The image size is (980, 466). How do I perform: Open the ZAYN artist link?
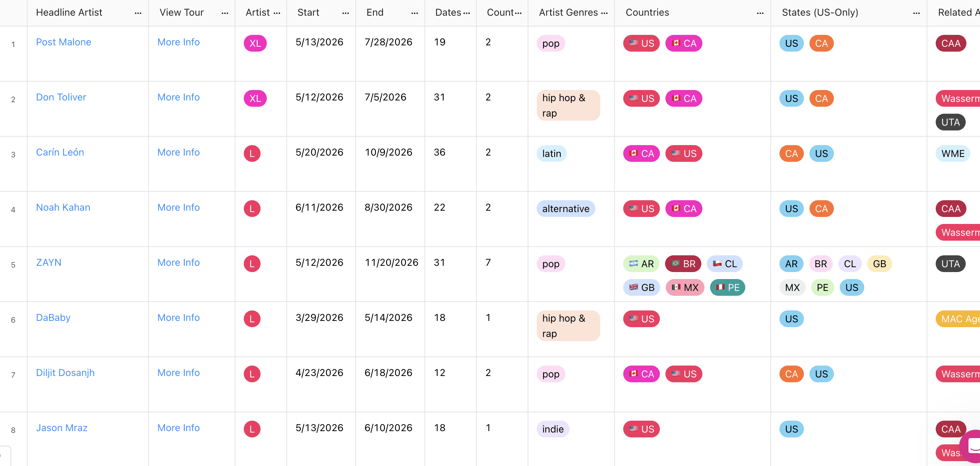(48, 263)
